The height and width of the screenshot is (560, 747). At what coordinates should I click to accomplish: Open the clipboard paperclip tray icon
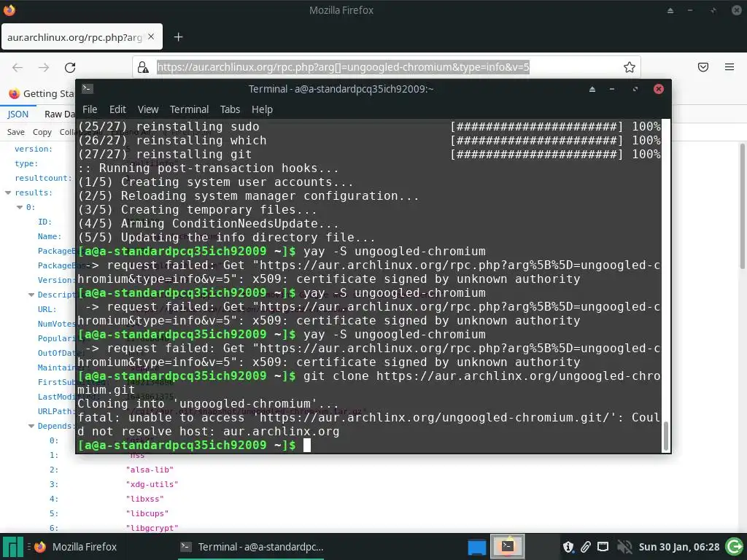click(586, 547)
